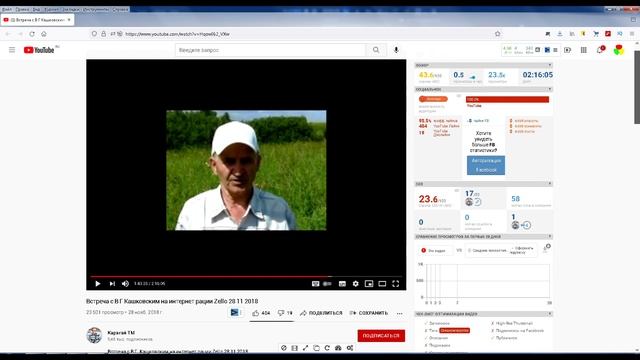Open the red extension icon in toolbar

pos(608,34)
